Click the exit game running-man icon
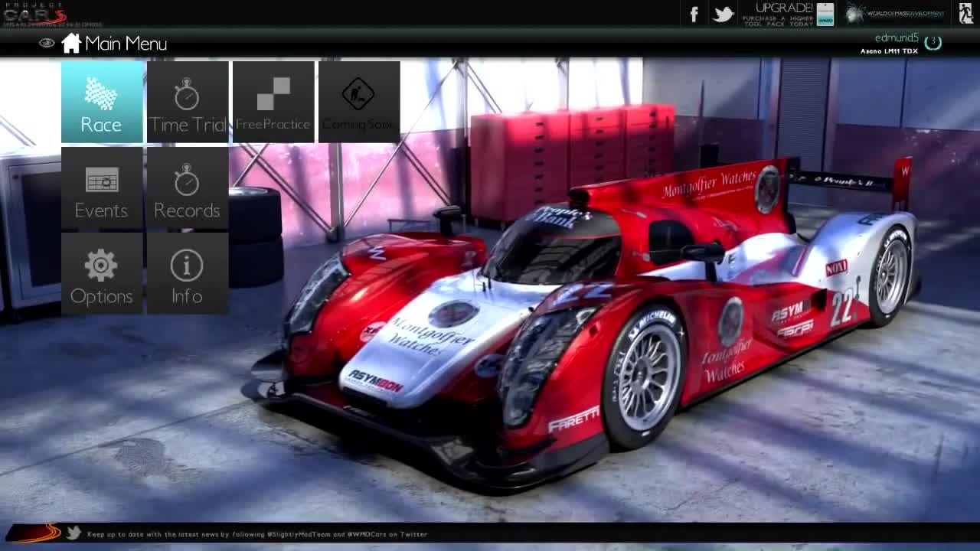This screenshot has width=980, height=551. click(x=965, y=13)
